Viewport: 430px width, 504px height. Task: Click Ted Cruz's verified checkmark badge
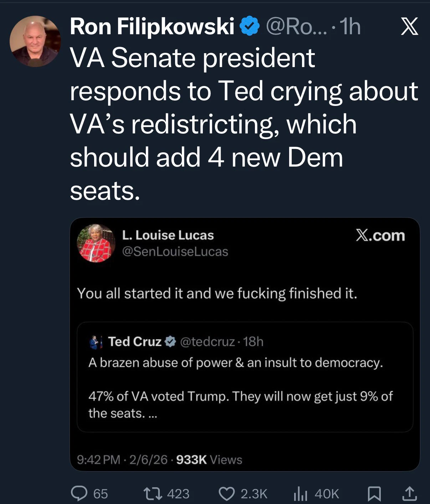coord(171,341)
